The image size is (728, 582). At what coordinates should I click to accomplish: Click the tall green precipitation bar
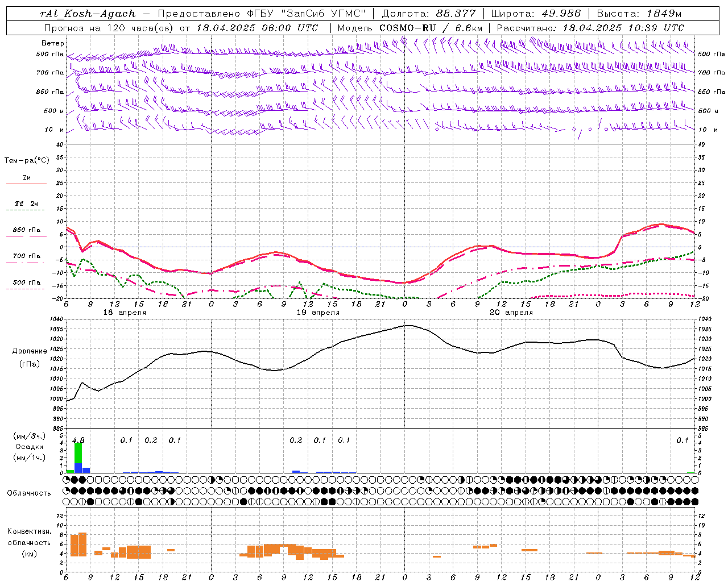pyautogui.click(x=78, y=453)
